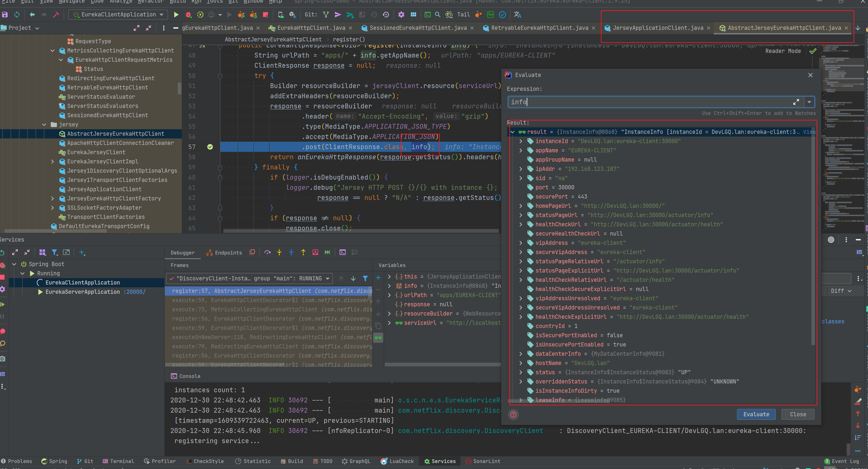Image resolution: width=868 pixels, height=469 pixels.
Task: Toggle breakpoint marker on line 57
Action: (210, 147)
